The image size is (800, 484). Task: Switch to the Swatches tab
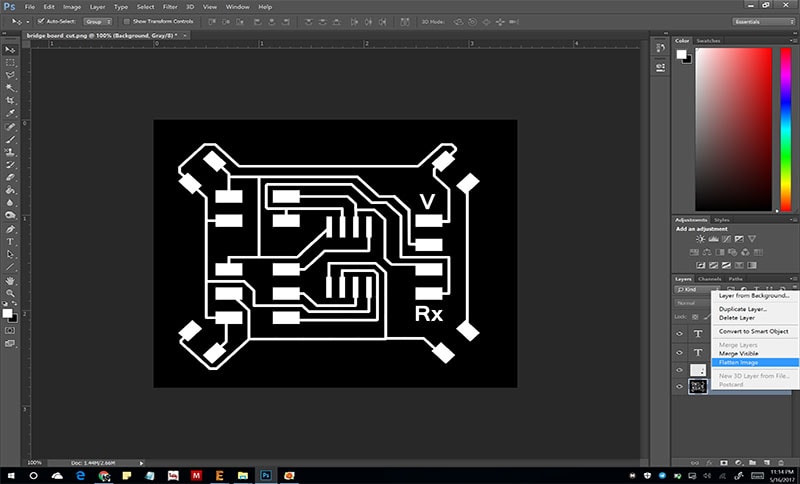coord(708,41)
